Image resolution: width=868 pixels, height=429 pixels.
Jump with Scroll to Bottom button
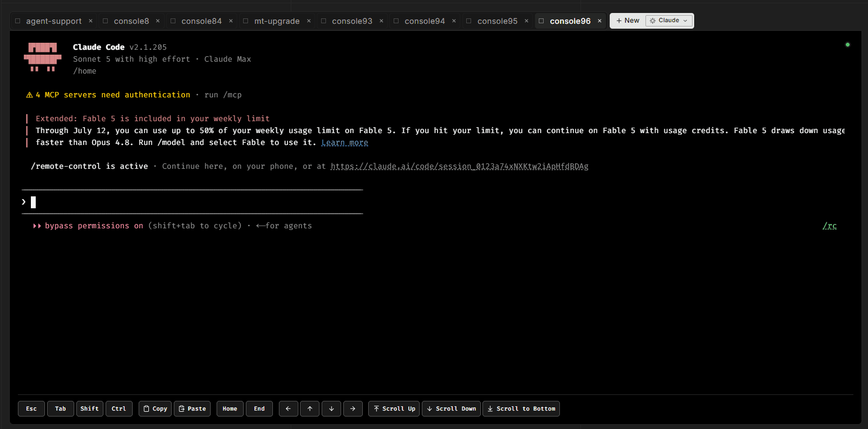click(521, 408)
